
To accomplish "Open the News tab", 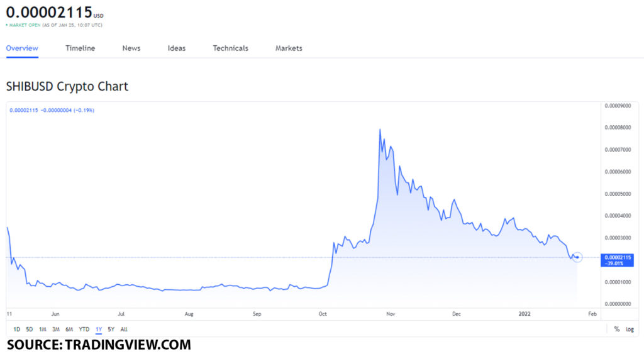I will coord(131,48).
